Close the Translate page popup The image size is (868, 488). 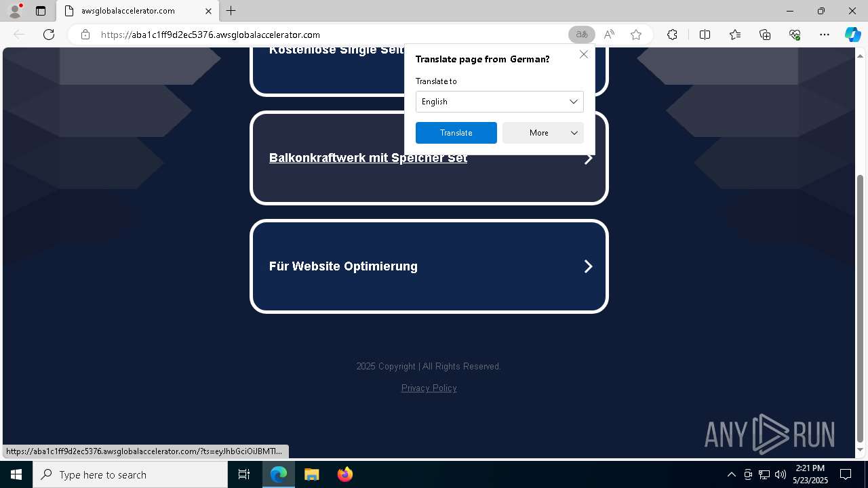[x=584, y=54]
